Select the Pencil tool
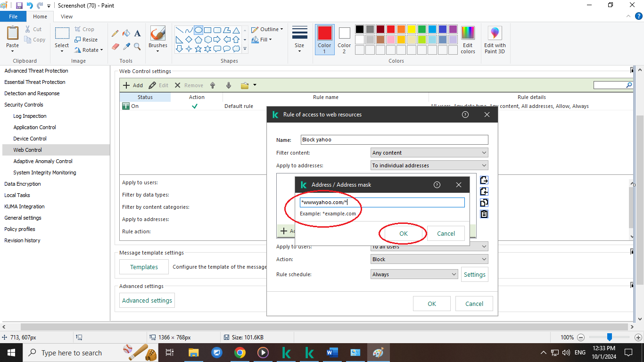Image resolution: width=644 pixels, height=362 pixels. [115, 33]
